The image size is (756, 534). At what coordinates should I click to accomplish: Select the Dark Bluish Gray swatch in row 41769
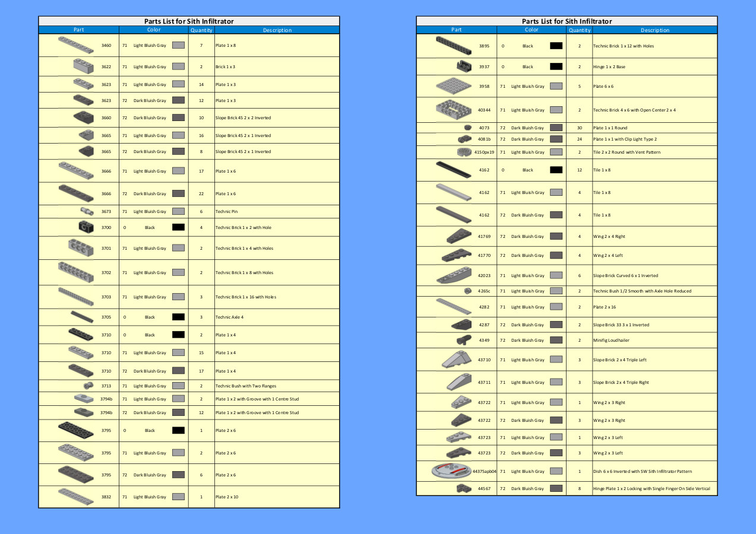(x=556, y=236)
